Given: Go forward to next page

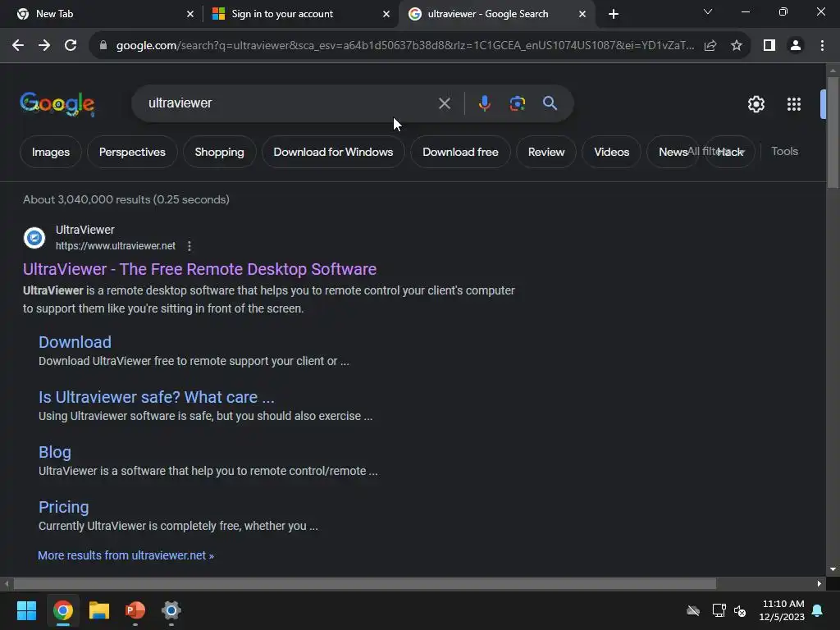Looking at the screenshot, I should pos(44,46).
